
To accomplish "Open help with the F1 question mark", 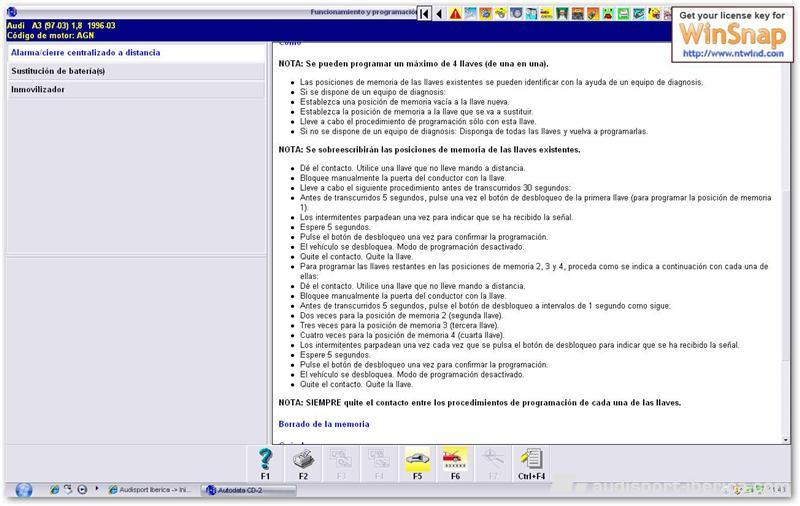I will pos(265,463).
